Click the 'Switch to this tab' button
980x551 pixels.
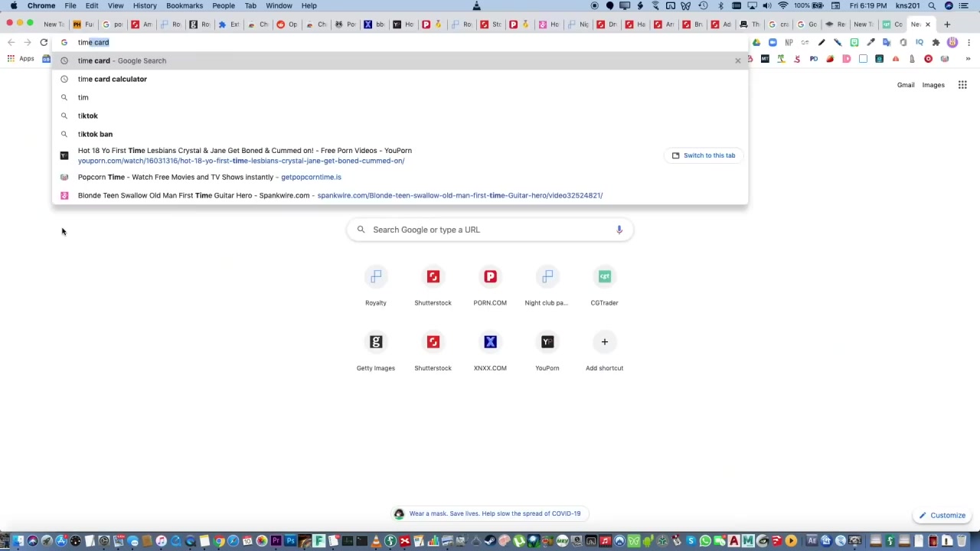[703, 155]
